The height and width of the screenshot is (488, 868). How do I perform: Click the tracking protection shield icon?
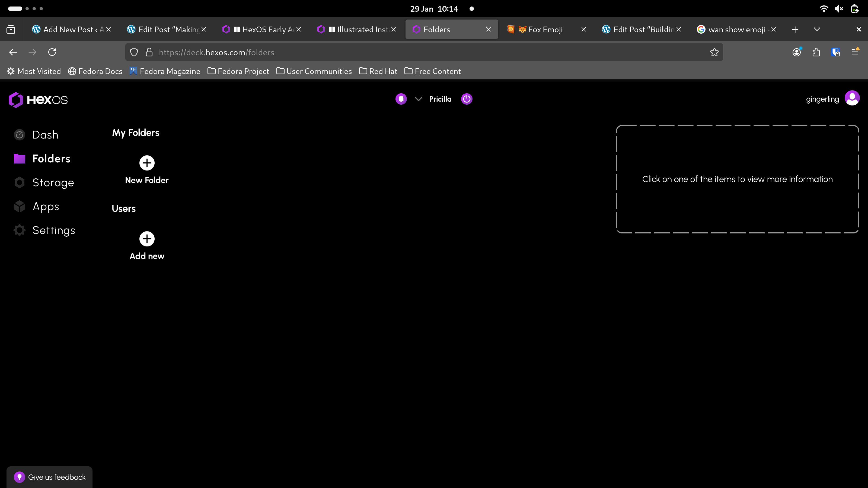click(134, 52)
